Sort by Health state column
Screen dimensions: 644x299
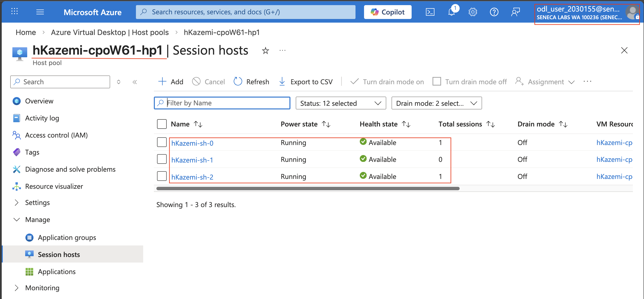coord(385,124)
